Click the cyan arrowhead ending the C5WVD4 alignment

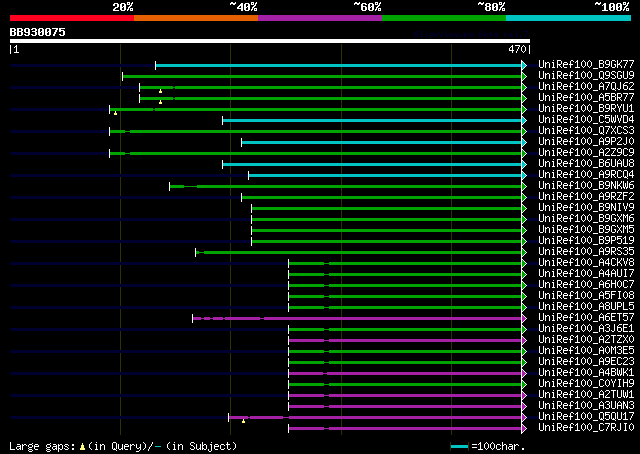tap(524, 120)
